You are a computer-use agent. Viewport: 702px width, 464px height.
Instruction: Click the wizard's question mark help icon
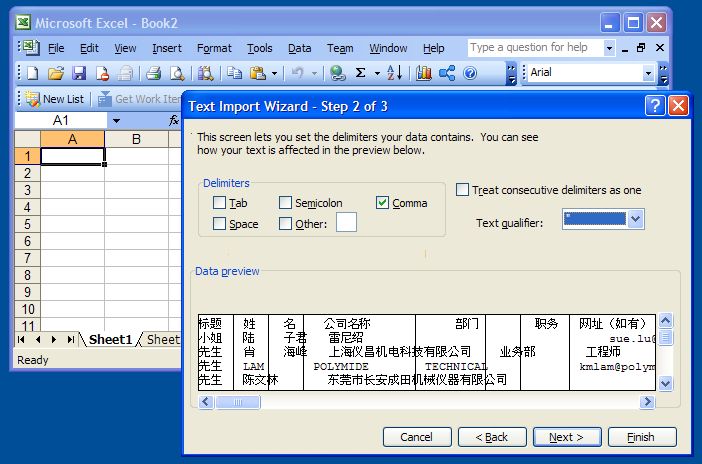655,105
